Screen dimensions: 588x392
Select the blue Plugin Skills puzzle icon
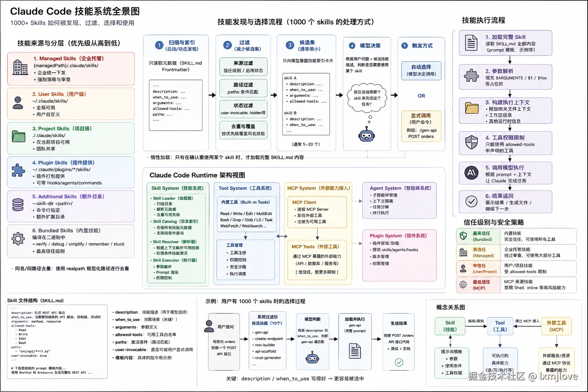(x=18, y=170)
